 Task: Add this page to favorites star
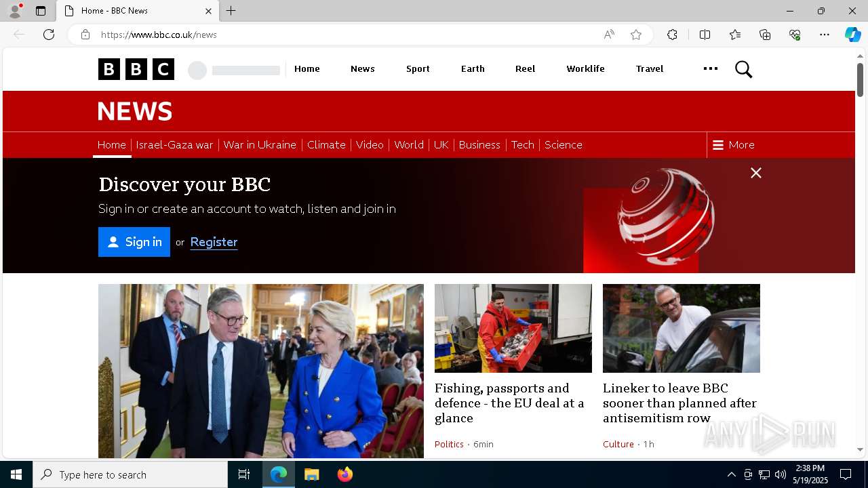pos(636,35)
